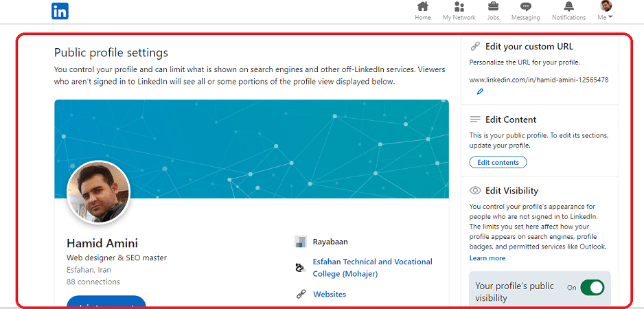Screen dimensions: 644x309
Task: Click the Public profile settings heading
Action: click(111, 53)
